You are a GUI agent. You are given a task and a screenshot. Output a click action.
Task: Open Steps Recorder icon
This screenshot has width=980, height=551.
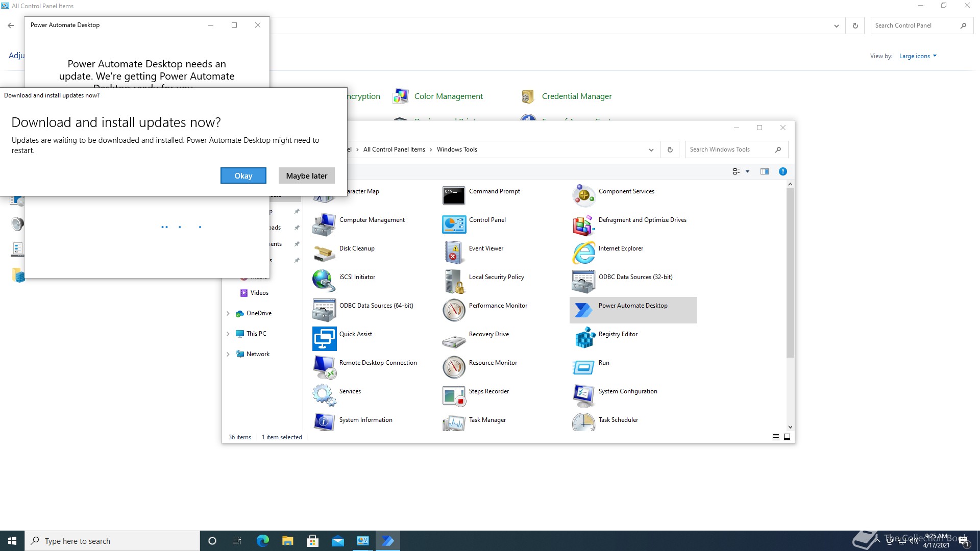click(454, 395)
